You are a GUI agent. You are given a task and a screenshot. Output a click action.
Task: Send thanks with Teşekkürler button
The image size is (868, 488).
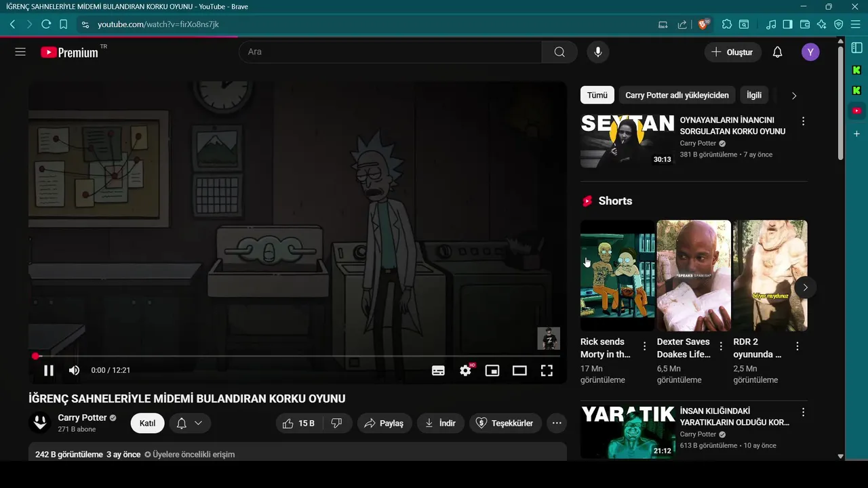[505, 423]
